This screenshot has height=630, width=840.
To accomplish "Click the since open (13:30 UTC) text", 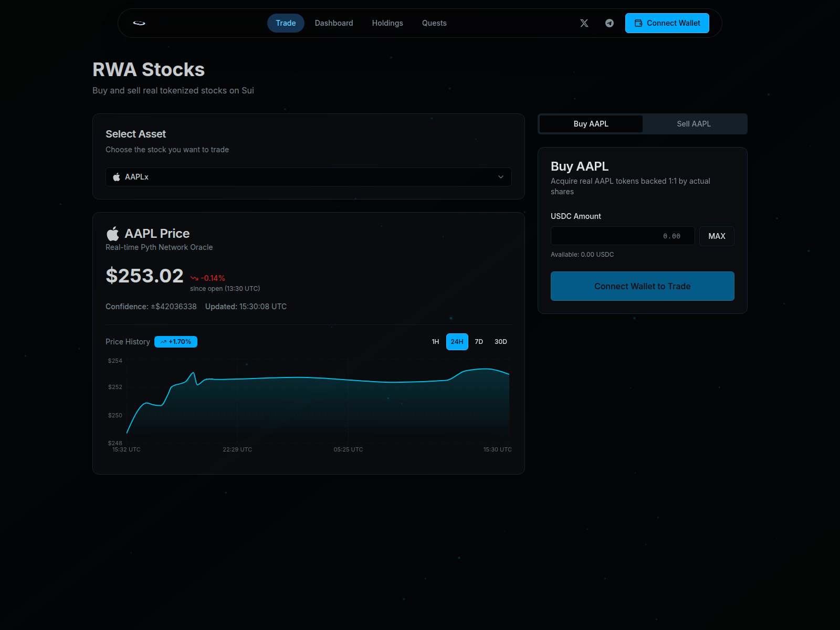I will click(225, 289).
